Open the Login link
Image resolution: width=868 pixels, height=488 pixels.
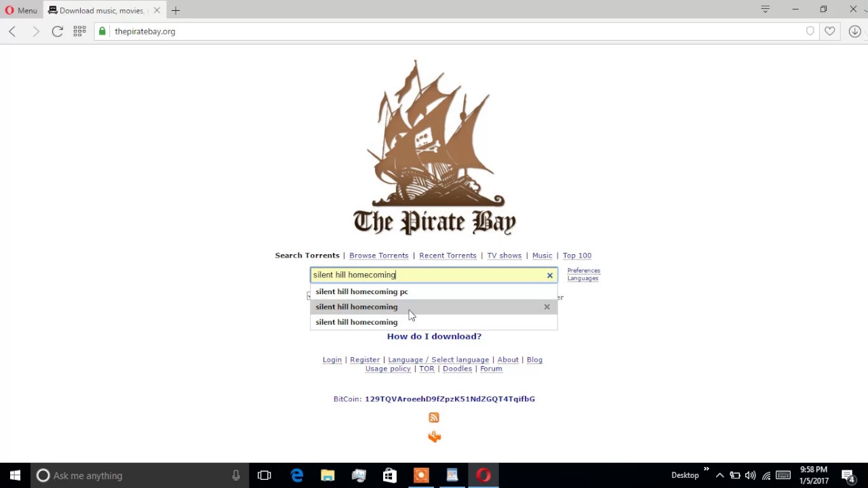[332, 360]
